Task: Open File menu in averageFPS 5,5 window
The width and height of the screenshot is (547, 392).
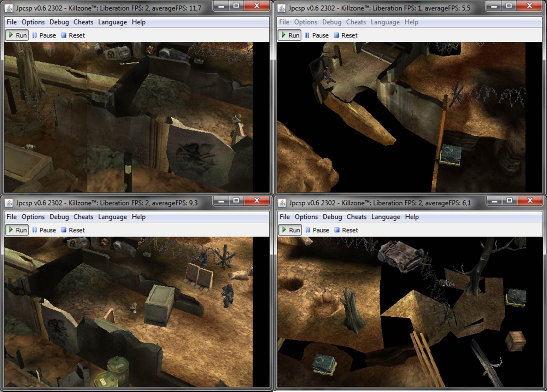Action: (x=284, y=22)
